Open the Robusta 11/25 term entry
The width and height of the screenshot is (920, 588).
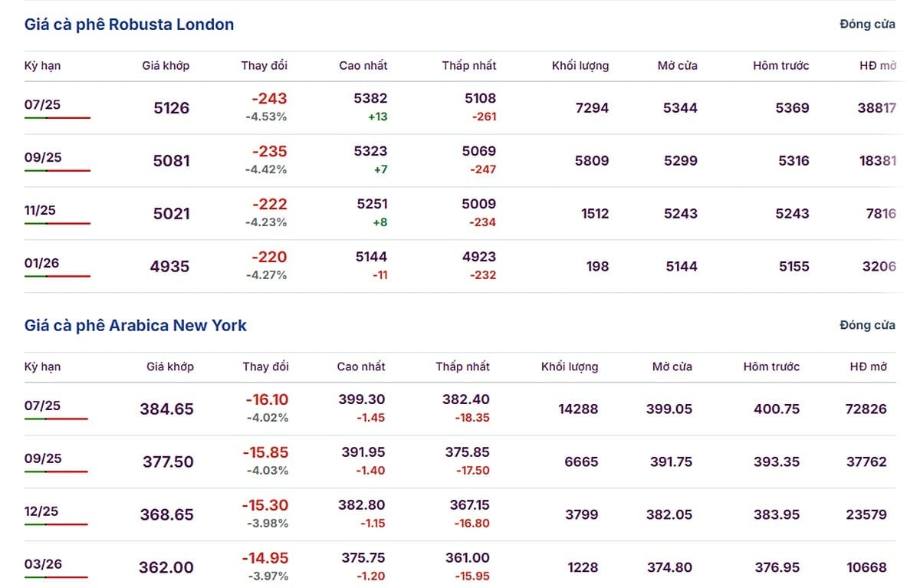[40, 211]
